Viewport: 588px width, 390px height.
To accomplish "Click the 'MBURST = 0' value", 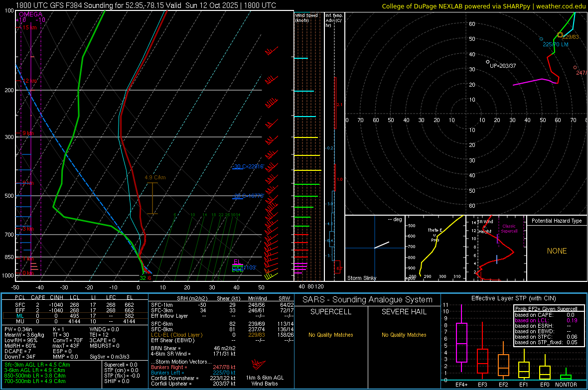I will 104,346.
